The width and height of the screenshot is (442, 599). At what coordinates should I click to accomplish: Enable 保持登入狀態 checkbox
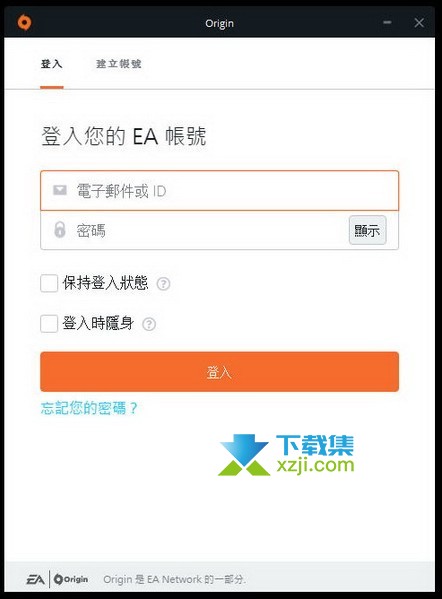pos(49,283)
